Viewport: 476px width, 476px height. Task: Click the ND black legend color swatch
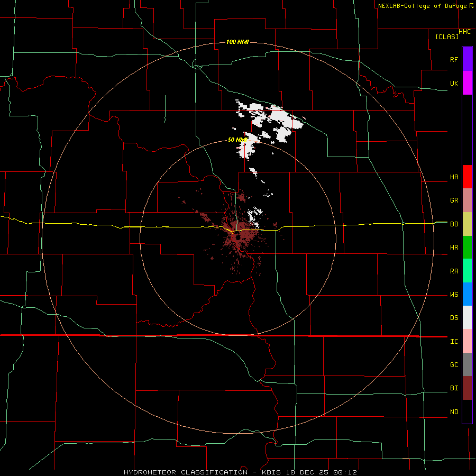pos(467,411)
